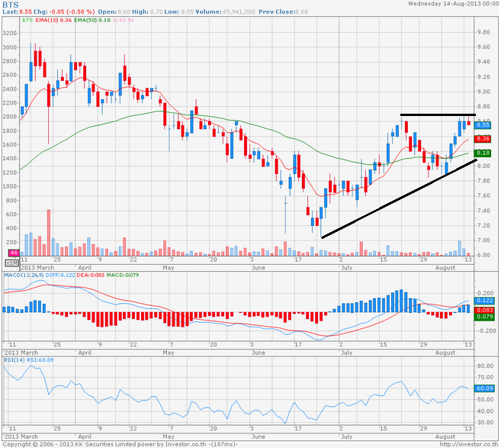This screenshot has height=448, width=501.
Task: Click the tallest red volume bar in March
Action: [x=49, y=233]
